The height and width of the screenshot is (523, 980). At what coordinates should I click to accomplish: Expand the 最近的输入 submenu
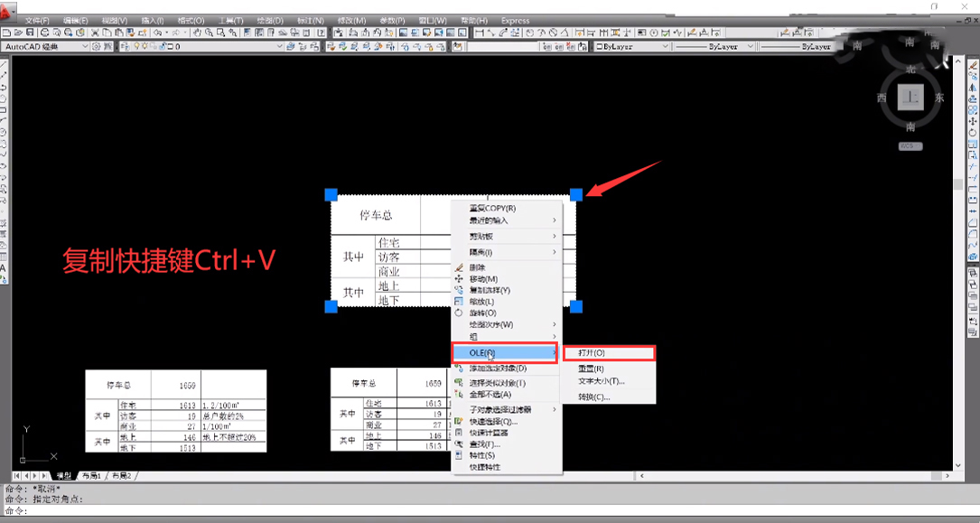coord(507,219)
